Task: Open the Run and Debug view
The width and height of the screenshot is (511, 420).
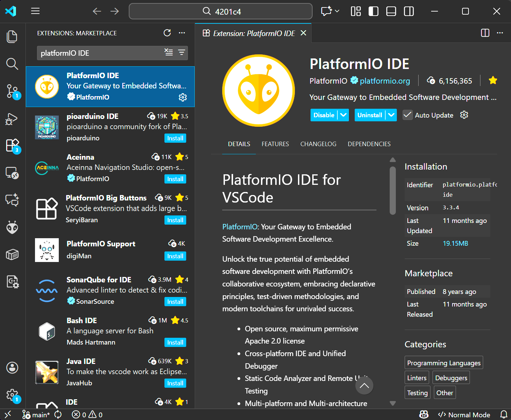Action: 12,119
